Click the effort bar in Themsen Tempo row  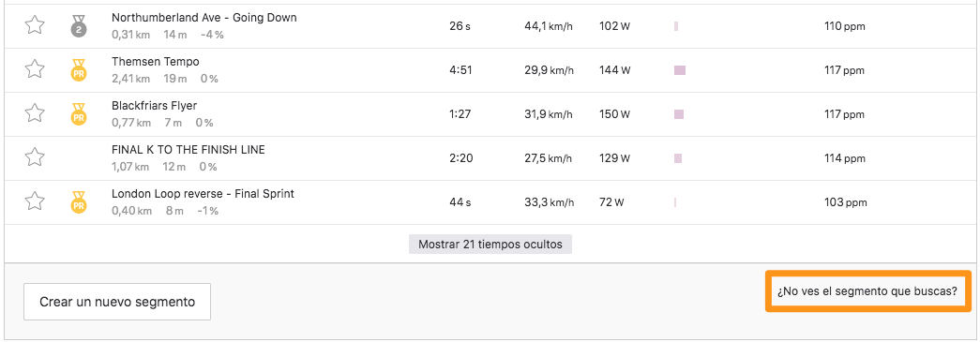[680, 70]
